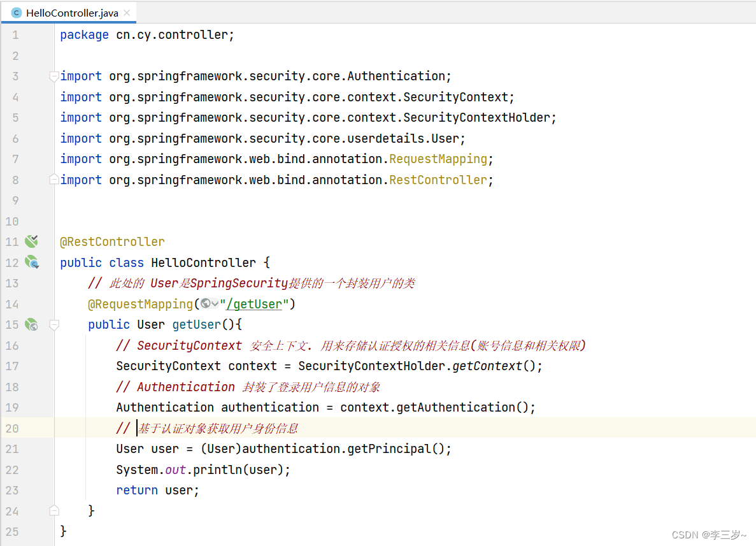
Task: Click the globe URL icon inside @RequestMapping
Action: coord(205,304)
